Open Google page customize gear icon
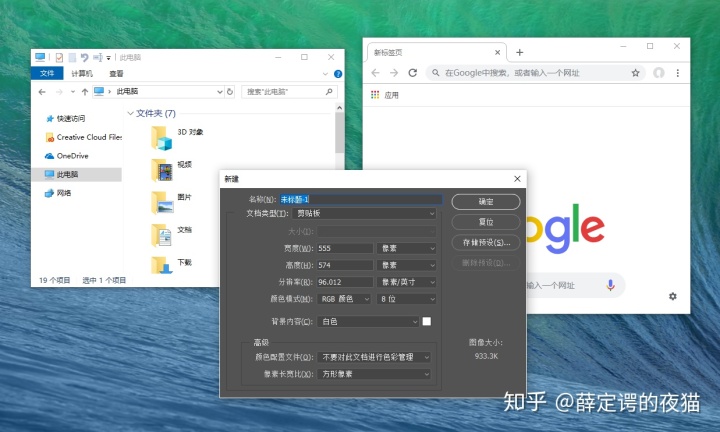The image size is (720, 432). pyautogui.click(x=673, y=296)
